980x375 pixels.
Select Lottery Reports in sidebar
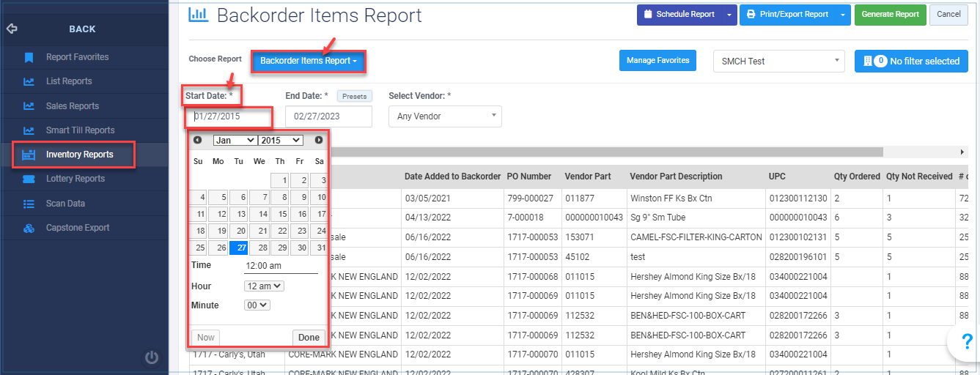pyautogui.click(x=75, y=179)
